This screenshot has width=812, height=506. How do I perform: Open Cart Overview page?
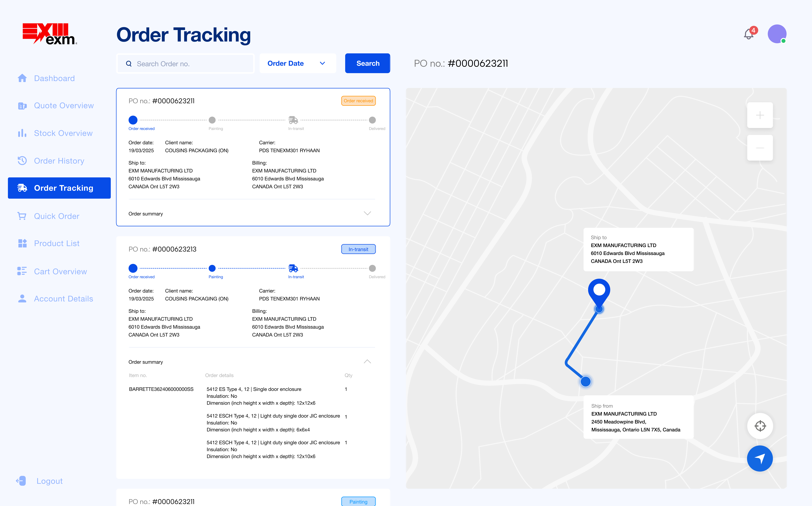(x=61, y=271)
